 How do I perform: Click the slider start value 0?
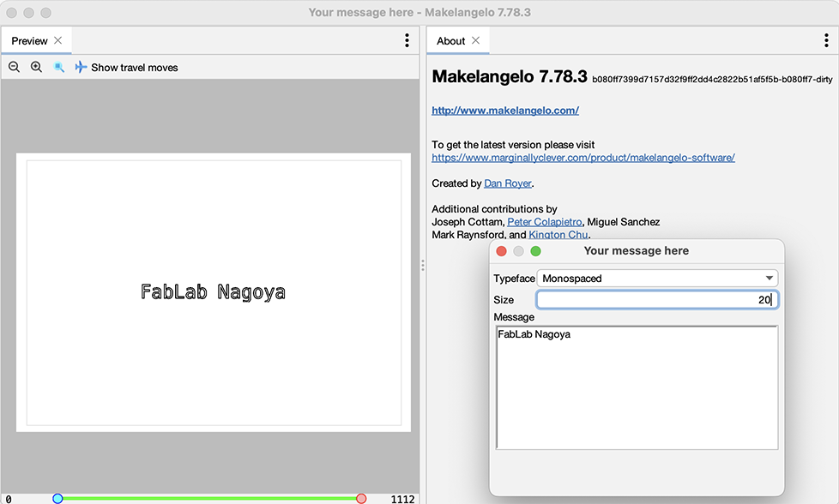point(9,499)
